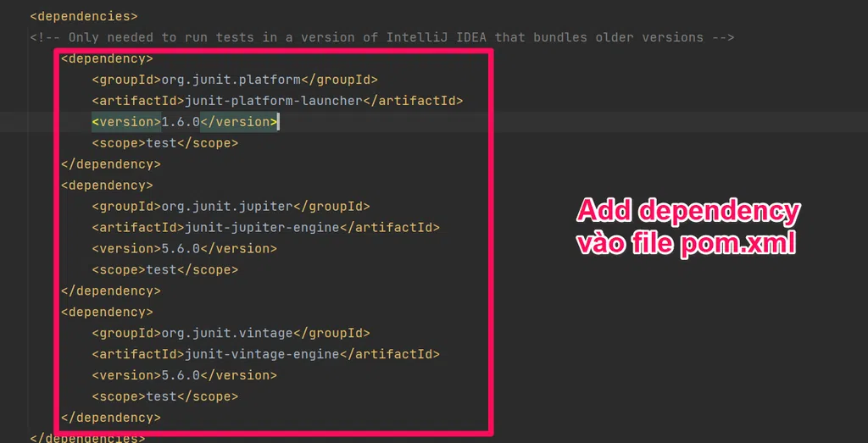Viewport: 868px width, 443px height.
Task: Click the IntelliJ IDEA comment line
Action: coord(381,37)
